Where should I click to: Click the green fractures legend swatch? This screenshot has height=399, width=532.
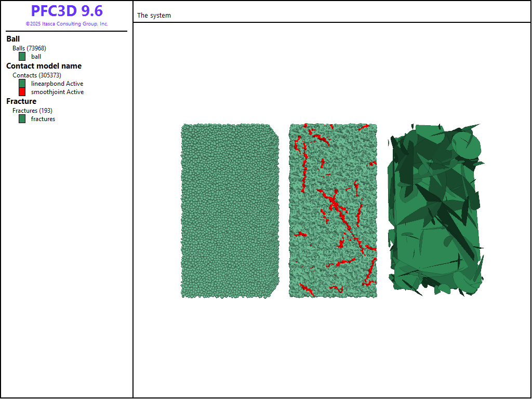tap(22, 119)
